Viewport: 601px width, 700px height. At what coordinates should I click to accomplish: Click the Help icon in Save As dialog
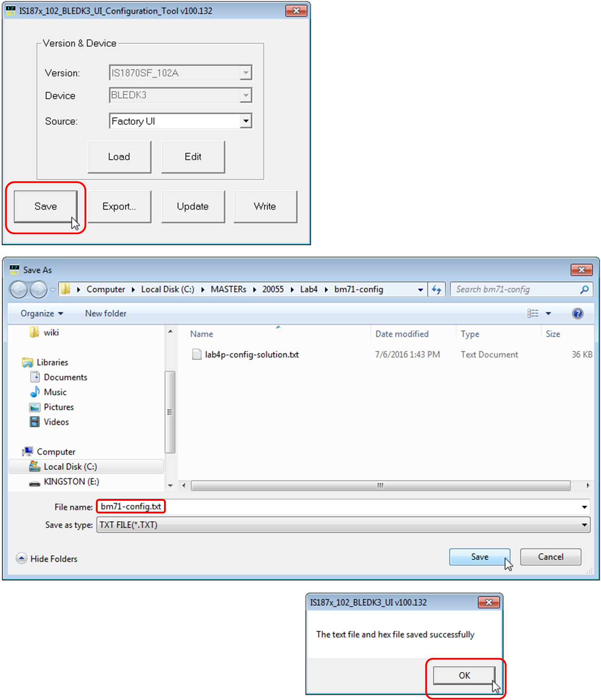[577, 313]
